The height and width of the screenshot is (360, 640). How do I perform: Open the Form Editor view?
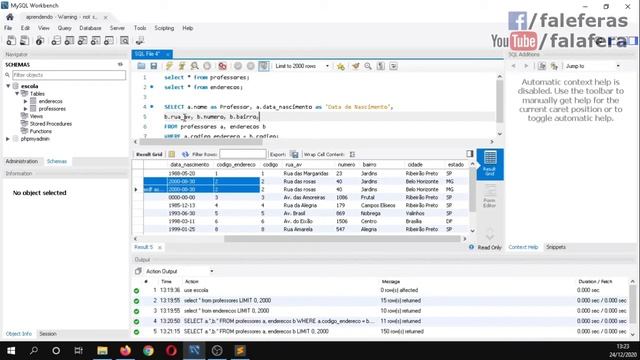tap(489, 197)
